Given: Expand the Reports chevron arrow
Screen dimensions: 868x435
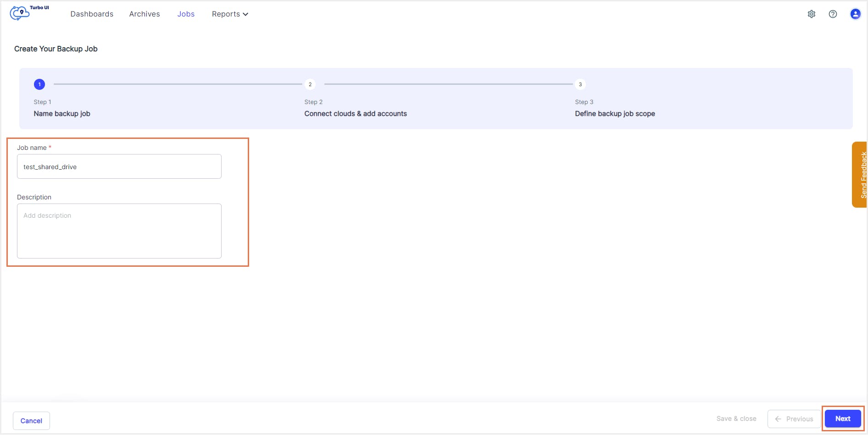Looking at the screenshot, I should pos(246,14).
